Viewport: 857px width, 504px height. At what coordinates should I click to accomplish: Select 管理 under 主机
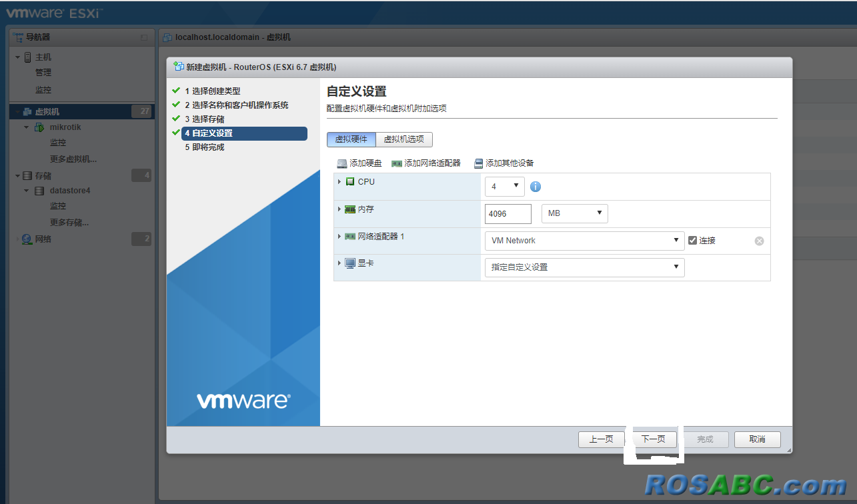43,73
